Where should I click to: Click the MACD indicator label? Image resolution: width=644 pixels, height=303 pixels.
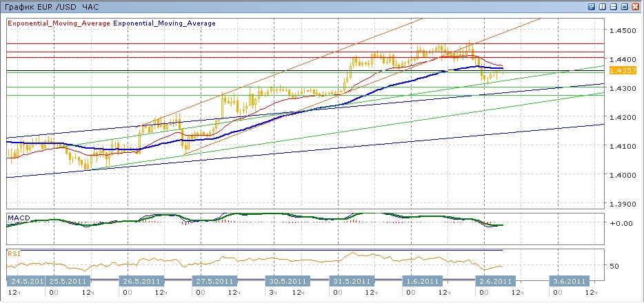(18, 218)
